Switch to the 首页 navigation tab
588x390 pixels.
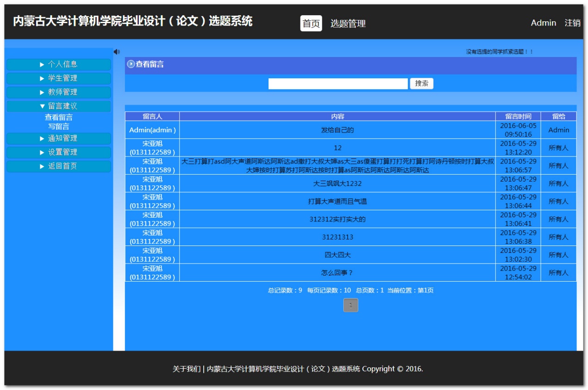[311, 24]
